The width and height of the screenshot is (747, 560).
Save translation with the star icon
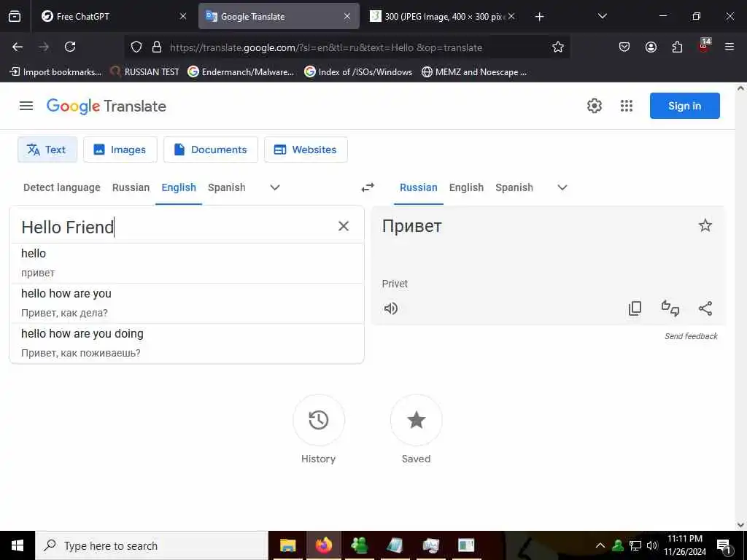click(x=705, y=225)
